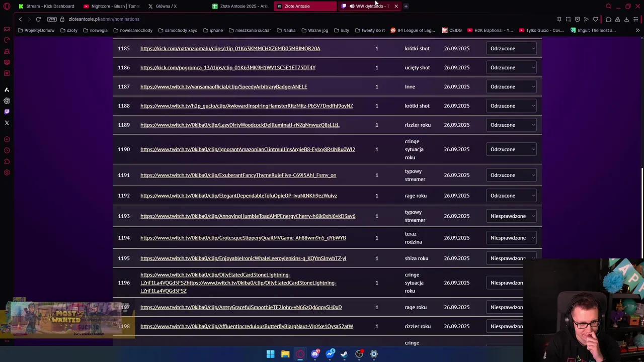Open the Opera GX main menu logo
The height and width of the screenshot is (362, 644).
(7, 6)
